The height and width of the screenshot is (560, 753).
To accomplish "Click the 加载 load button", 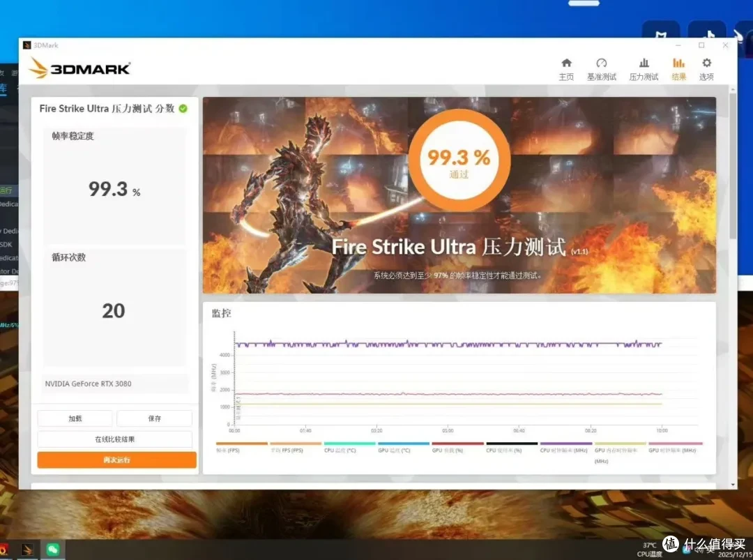I will [x=75, y=418].
